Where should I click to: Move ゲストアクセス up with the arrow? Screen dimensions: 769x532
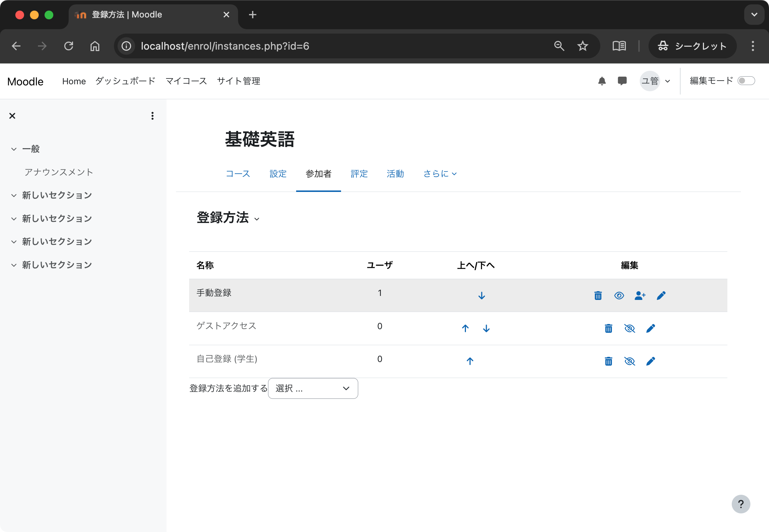(x=465, y=328)
